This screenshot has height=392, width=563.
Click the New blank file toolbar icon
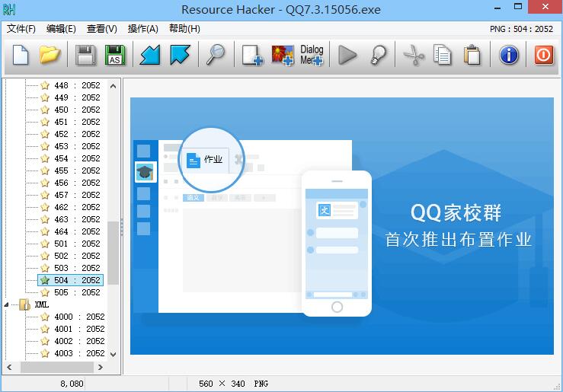[x=21, y=55]
